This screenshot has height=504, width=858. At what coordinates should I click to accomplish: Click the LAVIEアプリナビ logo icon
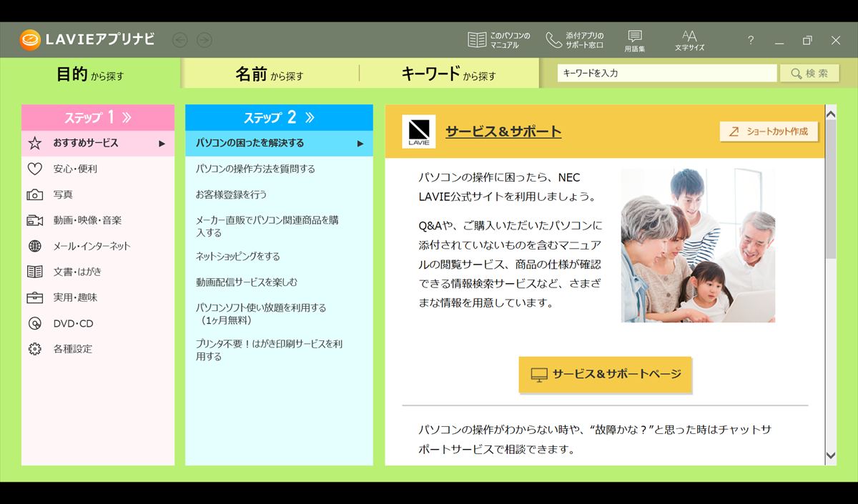point(30,39)
